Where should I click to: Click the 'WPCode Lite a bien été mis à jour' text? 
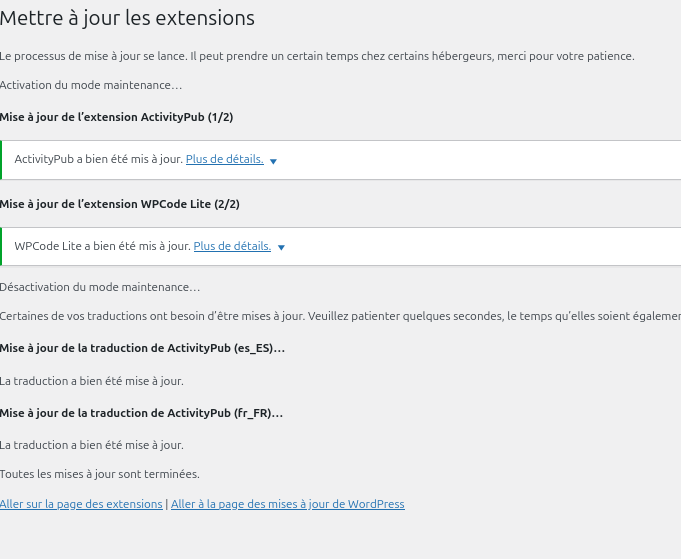102,246
